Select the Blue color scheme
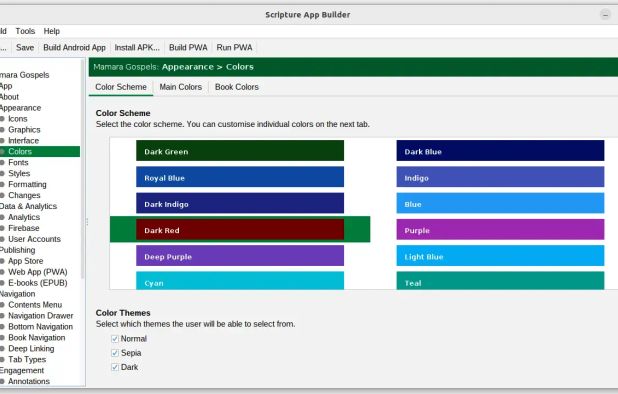Screen dimensions: 618x394 coord(500,203)
